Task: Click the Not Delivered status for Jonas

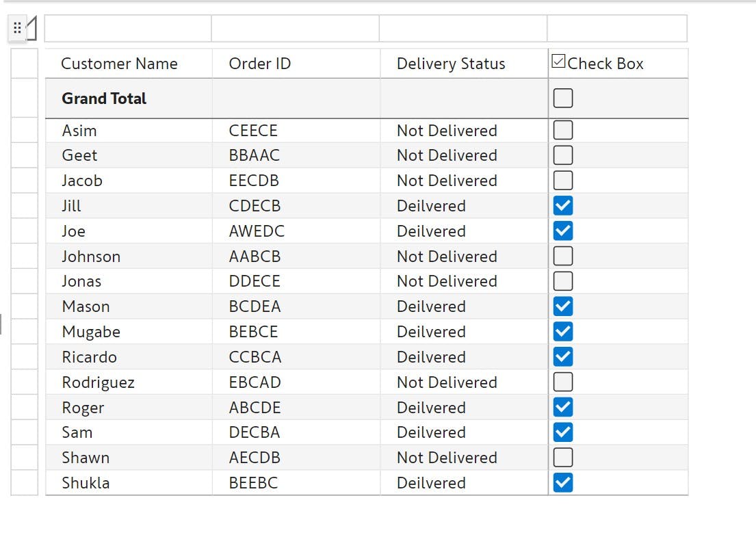Action: tap(447, 282)
